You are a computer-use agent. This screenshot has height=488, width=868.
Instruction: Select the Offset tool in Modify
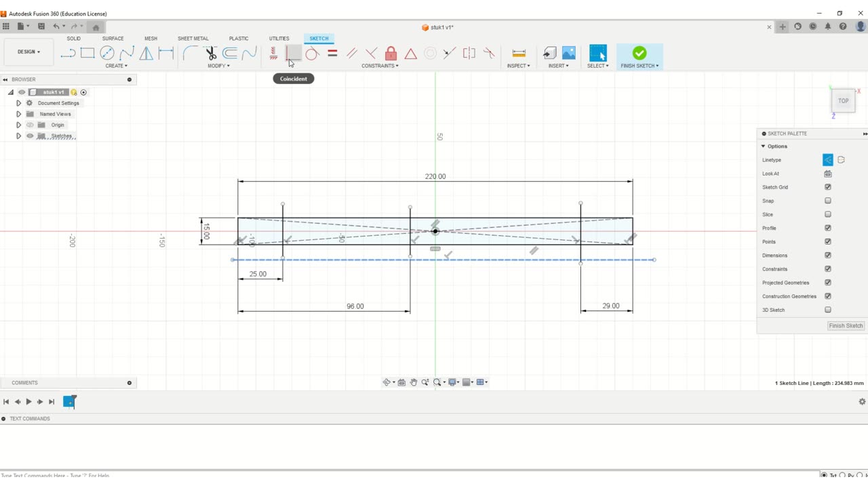(x=230, y=54)
